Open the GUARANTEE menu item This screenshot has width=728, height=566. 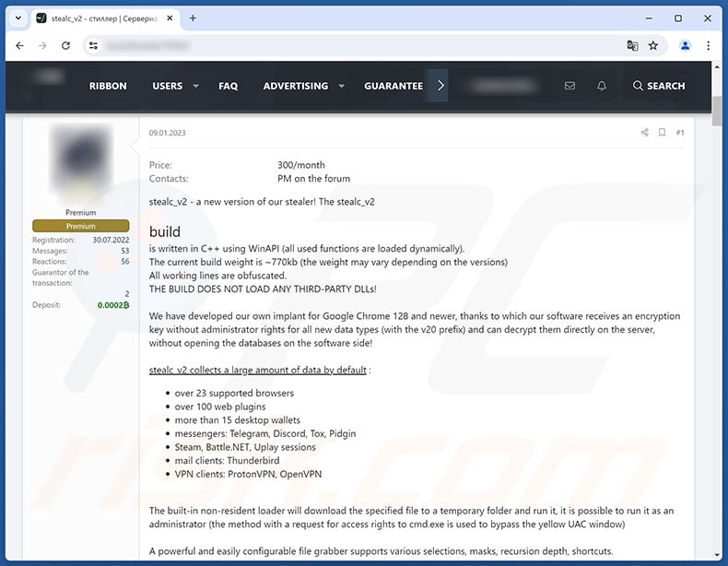click(x=393, y=86)
